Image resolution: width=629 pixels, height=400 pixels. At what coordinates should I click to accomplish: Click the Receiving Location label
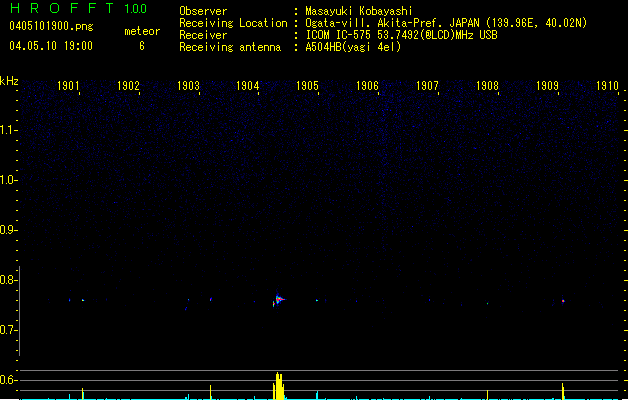[x=233, y=23]
